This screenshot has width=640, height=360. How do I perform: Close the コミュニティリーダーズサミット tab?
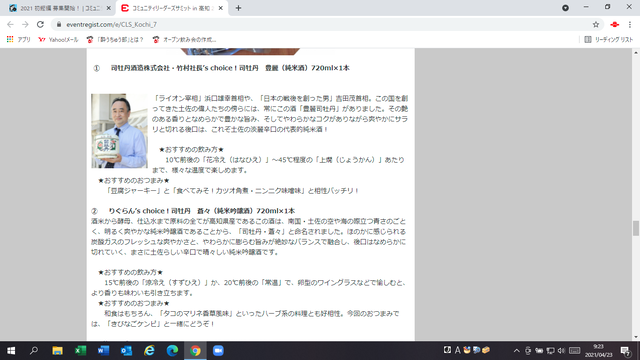point(220,8)
